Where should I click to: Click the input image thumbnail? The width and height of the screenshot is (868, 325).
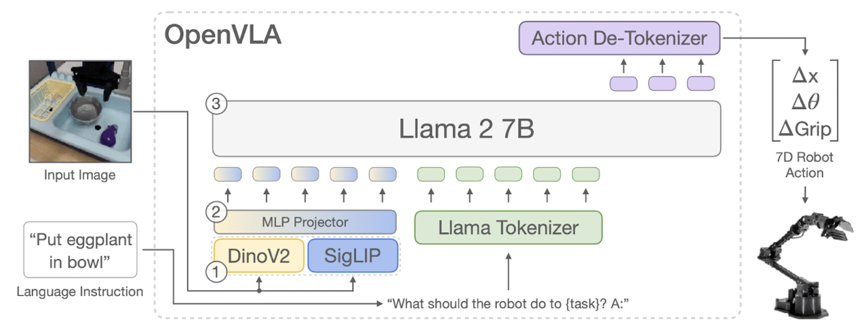[80, 112]
